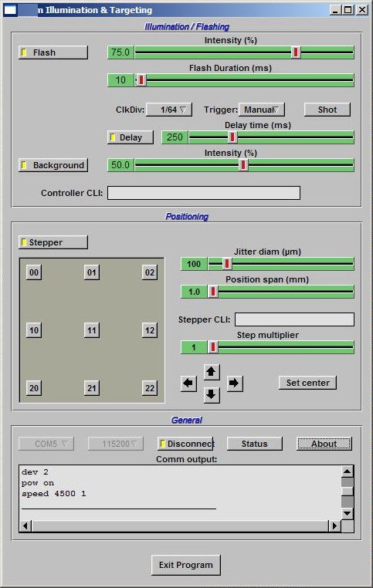Open the Trigger Manual dropdown
The width and height of the screenshot is (373, 588).
coord(262,110)
